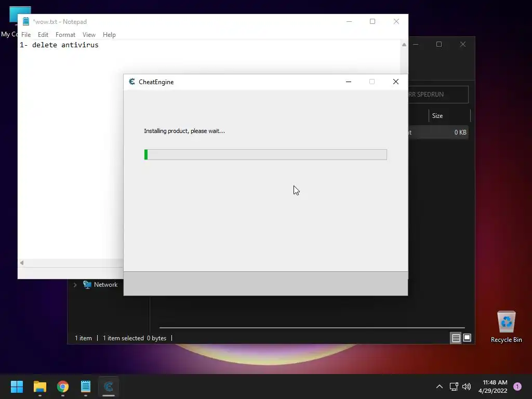Switch File Explorer to details view
The height and width of the screenshot is (399, 532).
(456, 338)
